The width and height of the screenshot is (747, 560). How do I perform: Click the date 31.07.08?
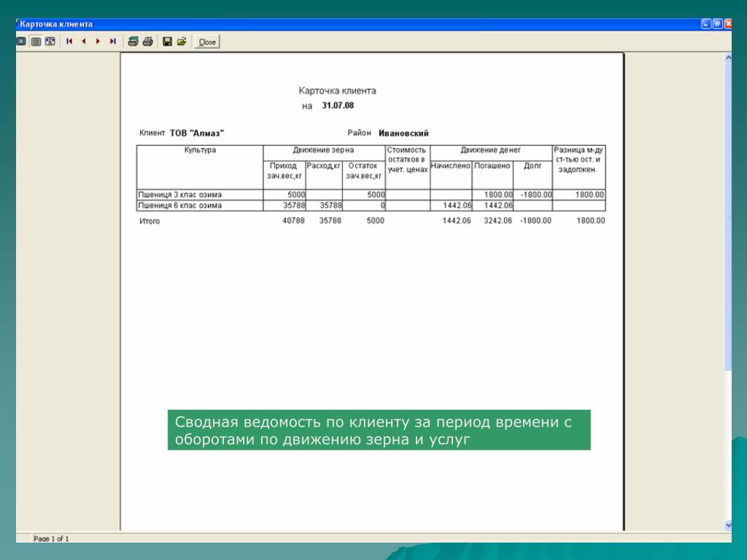338,105
